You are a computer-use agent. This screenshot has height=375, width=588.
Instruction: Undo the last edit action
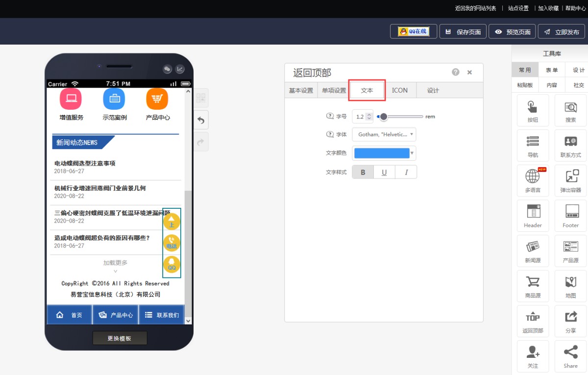201,120
